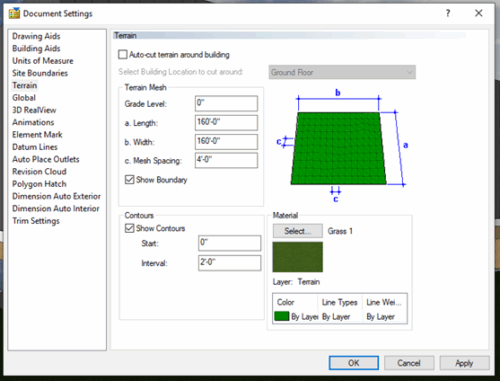
Task: Select Trim Settings category
Action: click(36, 221)
